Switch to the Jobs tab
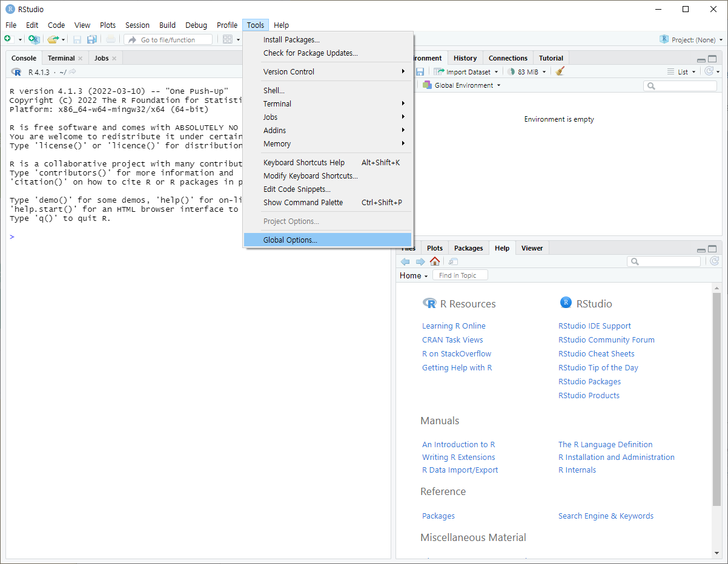Image resolution: width=728 pixels, height=564 pixels. pyautogui.click(x=102, y=58)
